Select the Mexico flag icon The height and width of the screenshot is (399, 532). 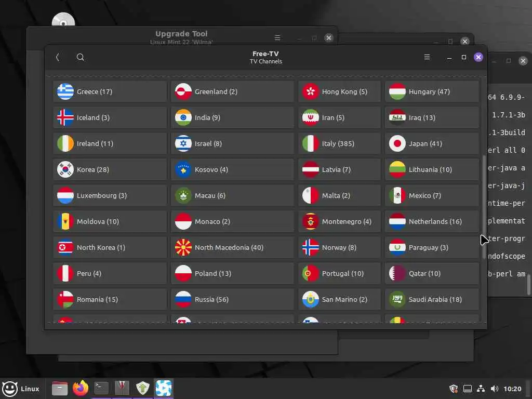pyautogui.click(x=397, y=195)
